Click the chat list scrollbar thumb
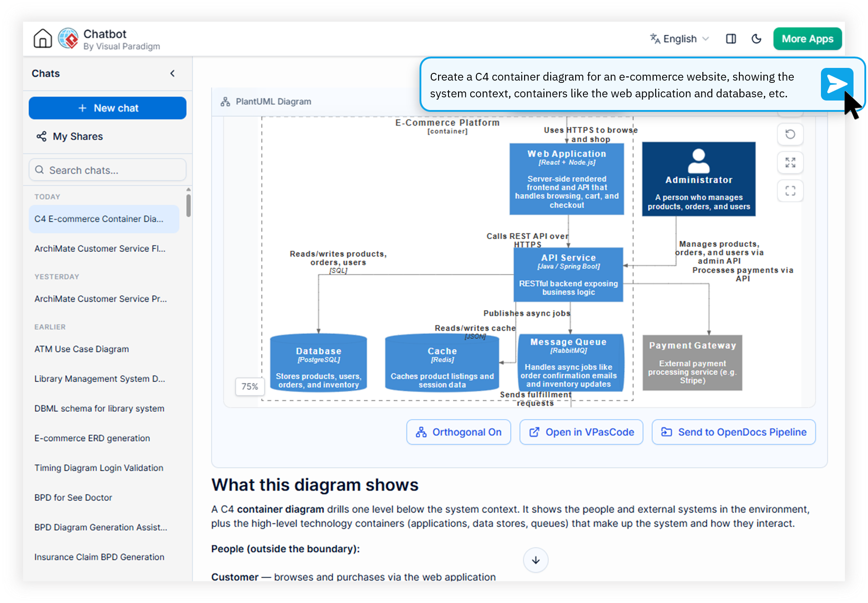This screenshot has width=868, height=603. (188, 206)
